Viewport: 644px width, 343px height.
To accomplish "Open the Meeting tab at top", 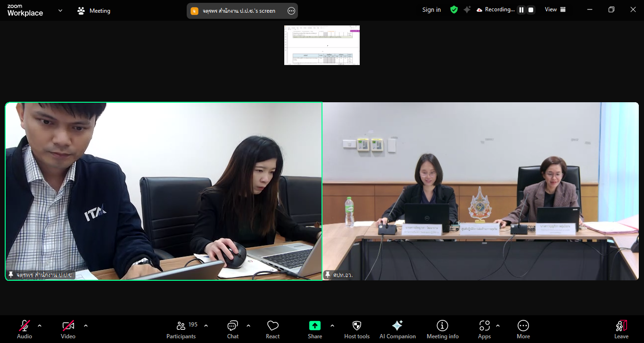I will click(x=94, y=10).
